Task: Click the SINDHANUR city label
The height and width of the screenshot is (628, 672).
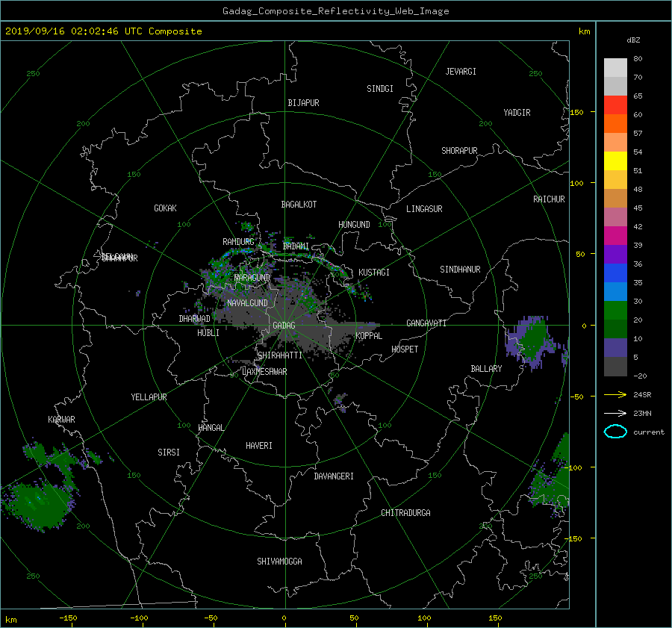Action: [460, 270]
